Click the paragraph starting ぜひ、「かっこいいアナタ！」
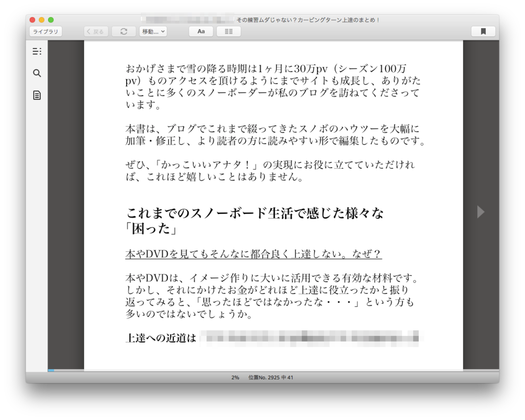The image size is (525, 420). tap(270, 171)
